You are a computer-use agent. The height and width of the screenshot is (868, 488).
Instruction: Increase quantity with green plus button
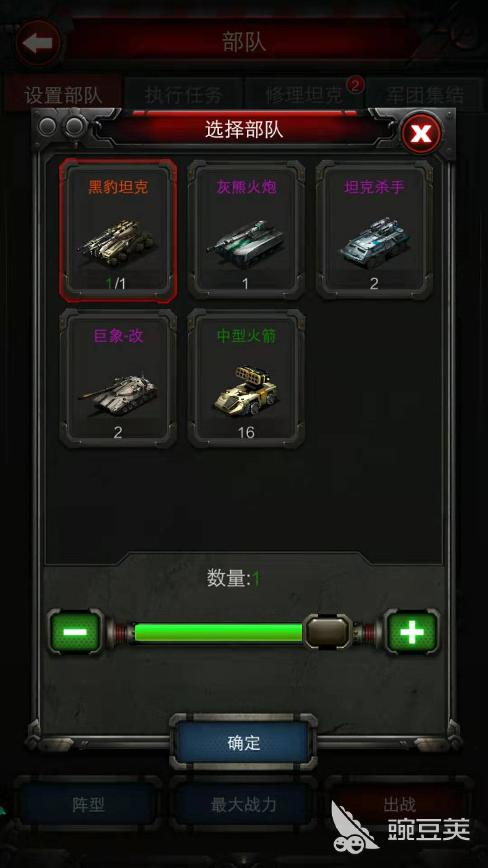(412, 632)
